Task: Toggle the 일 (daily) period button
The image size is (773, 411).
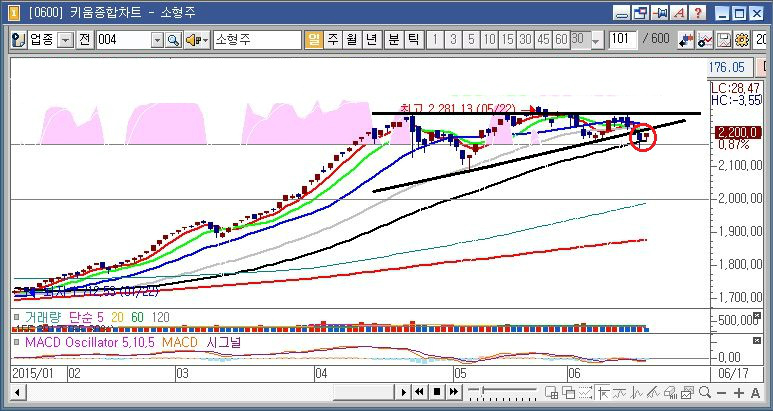Action: pyautogui.click(x=314, y=40)
